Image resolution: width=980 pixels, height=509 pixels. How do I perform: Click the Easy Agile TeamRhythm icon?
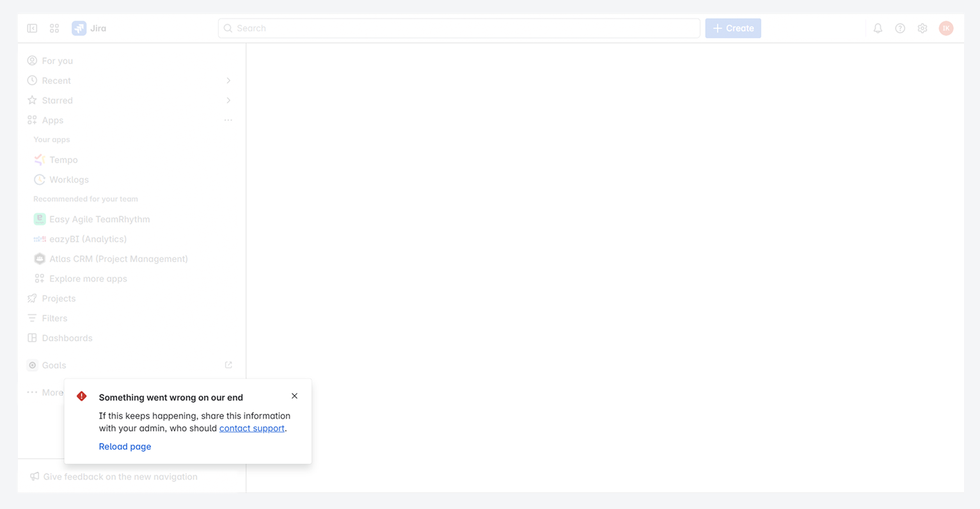click(x=40, y=219)
